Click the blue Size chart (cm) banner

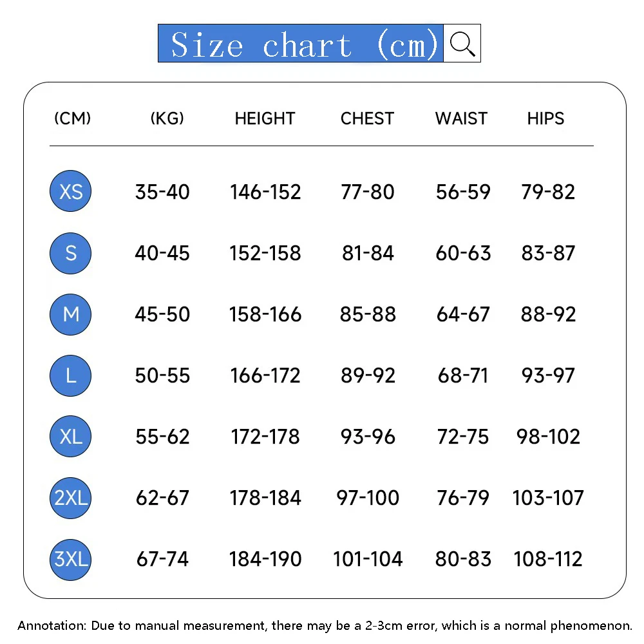[x=301, y=43]
